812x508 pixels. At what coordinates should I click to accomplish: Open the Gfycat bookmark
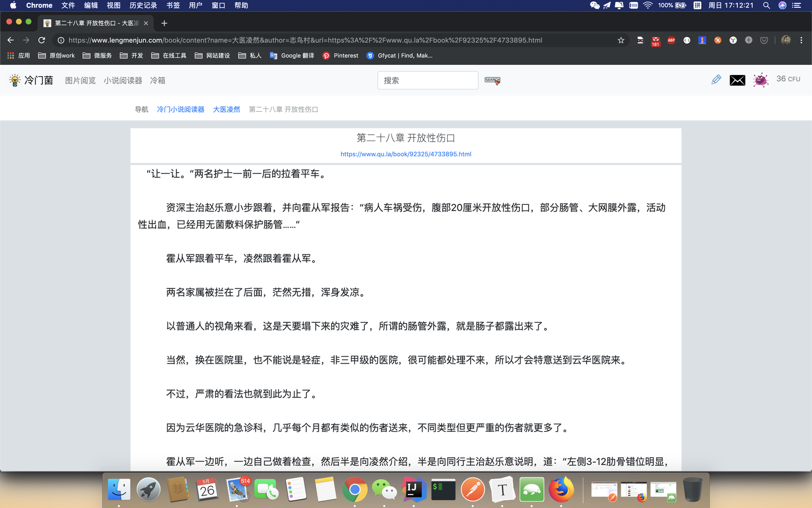pos(399,55)
